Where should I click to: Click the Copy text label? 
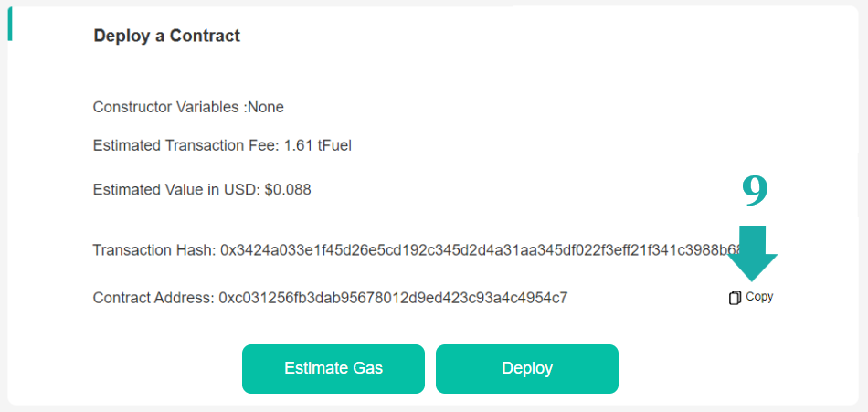pyautogui.click(x=759, y=297)
